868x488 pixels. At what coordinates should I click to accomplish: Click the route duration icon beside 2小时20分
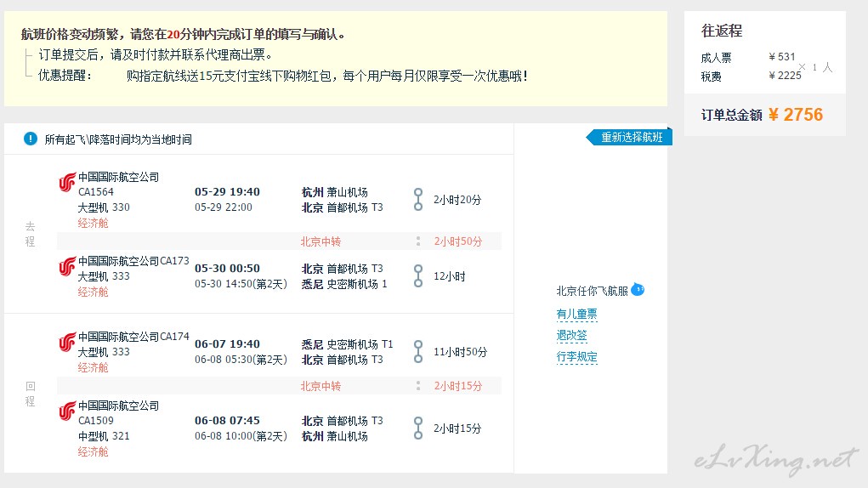point(418,200)
